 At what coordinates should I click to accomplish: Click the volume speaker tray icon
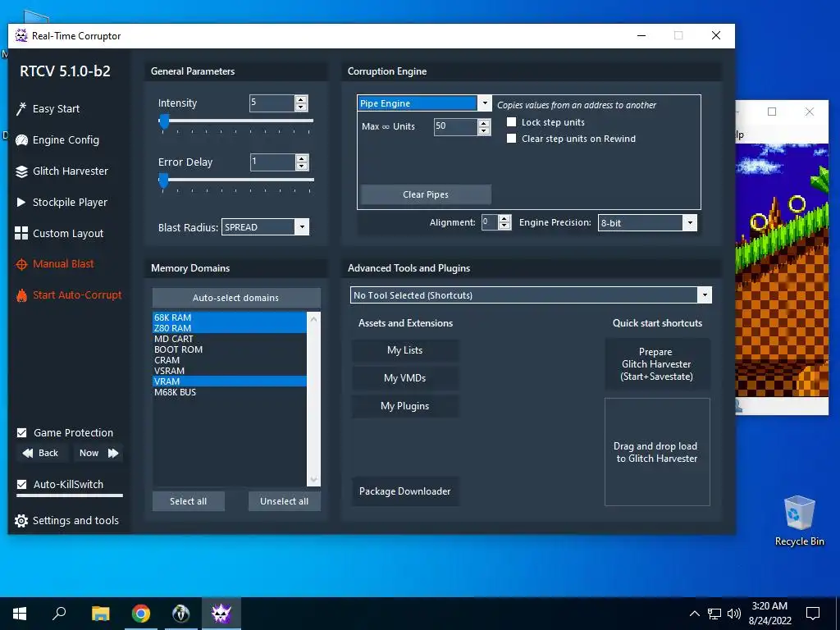click(x=734, y=614)
